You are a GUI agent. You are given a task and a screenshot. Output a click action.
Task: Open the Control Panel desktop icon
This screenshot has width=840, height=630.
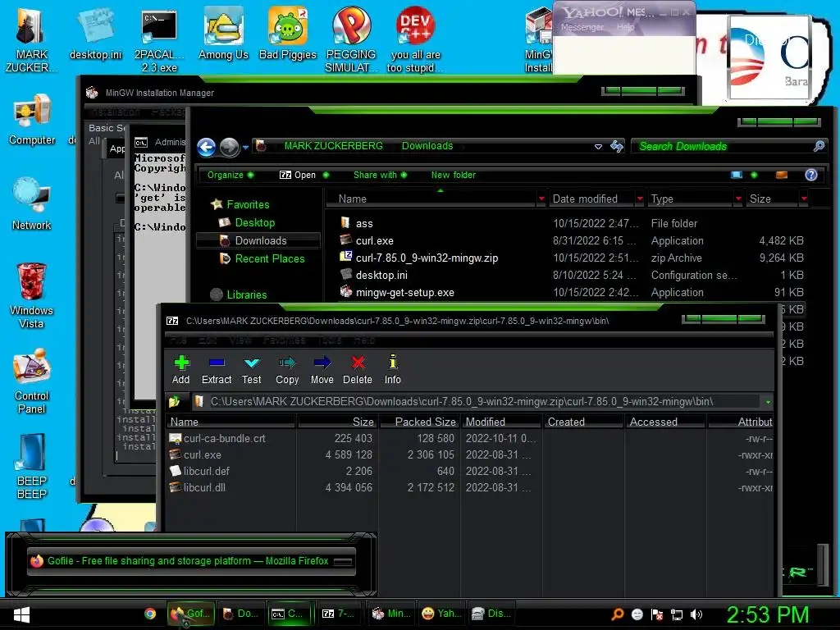(x=32, y=381)
